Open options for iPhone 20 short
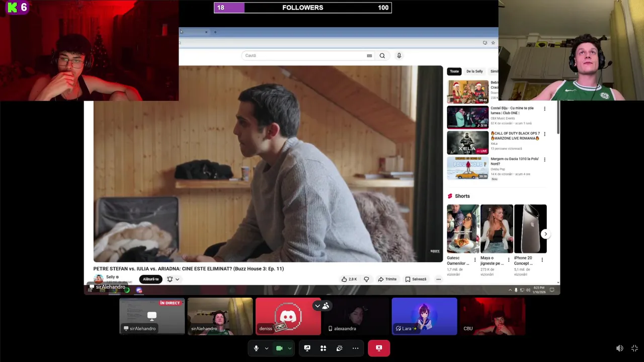644x362 pixels. [542, 260]
